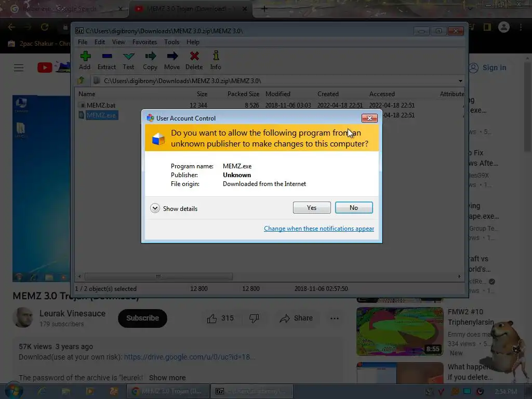Open the 7-Zip Favorites menu
This screenshot has height=399, width=532.
(x=144, y=42)
